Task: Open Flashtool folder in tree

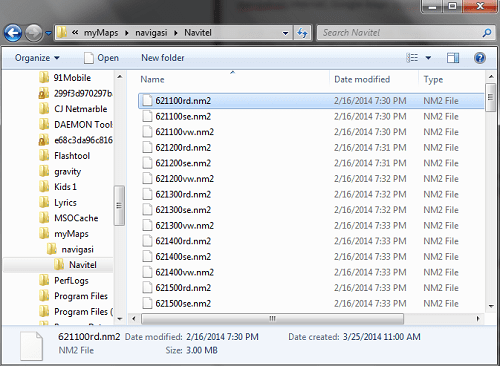Action: pyautogui.click(x=64, y=156)
